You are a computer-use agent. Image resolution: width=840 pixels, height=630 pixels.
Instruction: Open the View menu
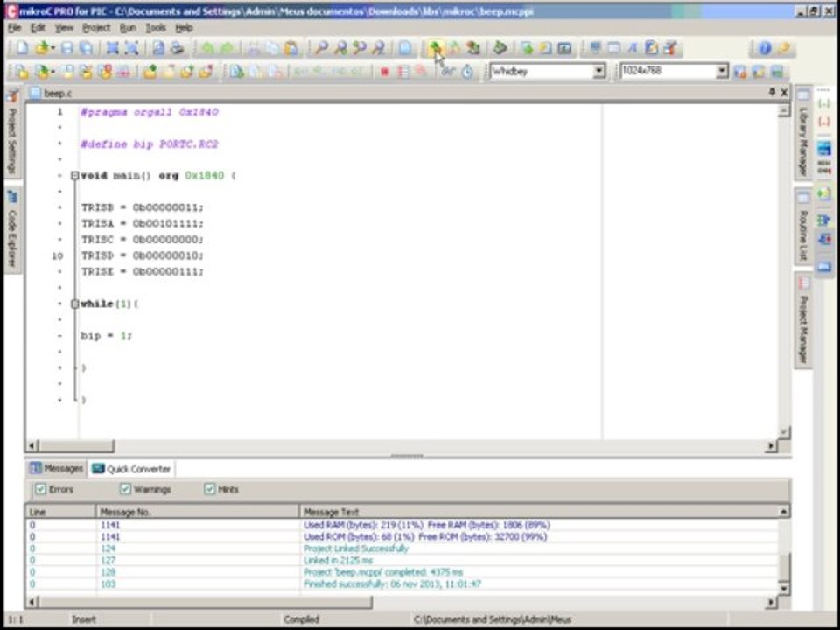(x=64, y=28)
